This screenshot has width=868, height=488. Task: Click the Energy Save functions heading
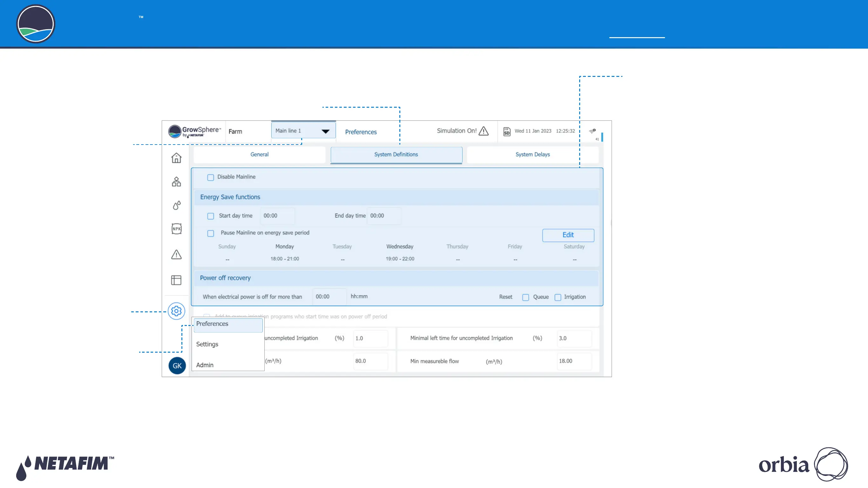[230, 197]
